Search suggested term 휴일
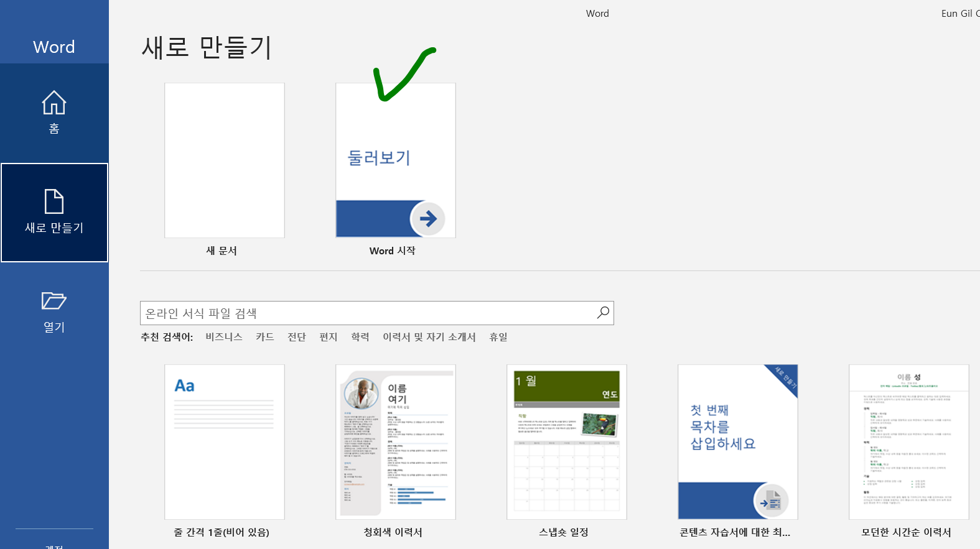This screenshot has height=549, width=980. (498, 337)
